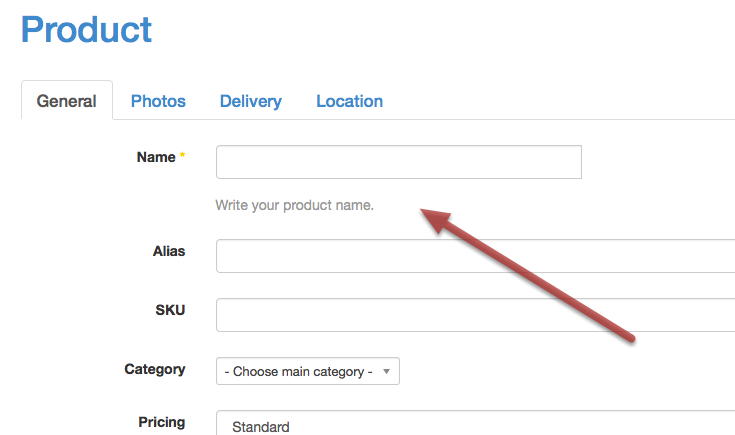Click the Category dropdown arrow triangle
Viewport: 735px width, 435px height.
(386, 371)
